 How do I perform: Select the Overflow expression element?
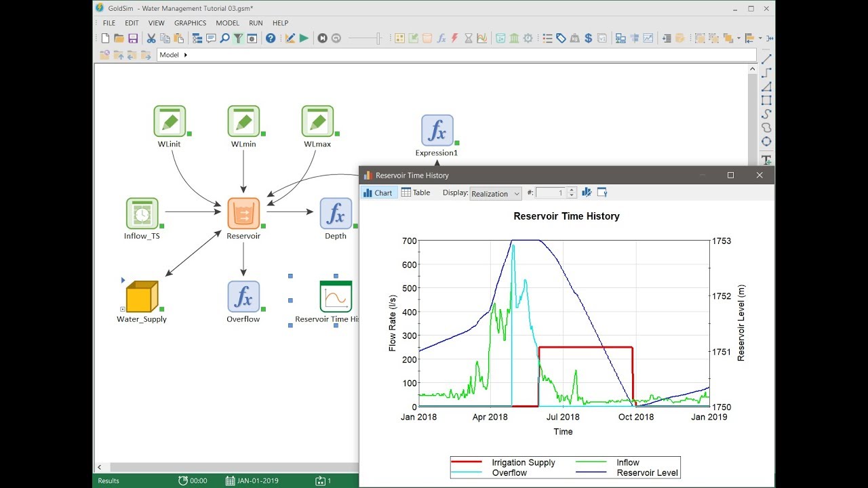[x=243, y=297]
